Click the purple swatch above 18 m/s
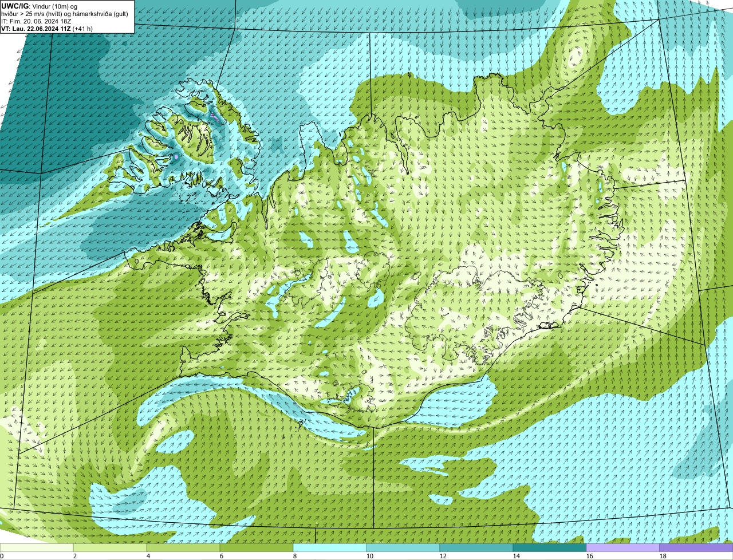 click(696, 547)
